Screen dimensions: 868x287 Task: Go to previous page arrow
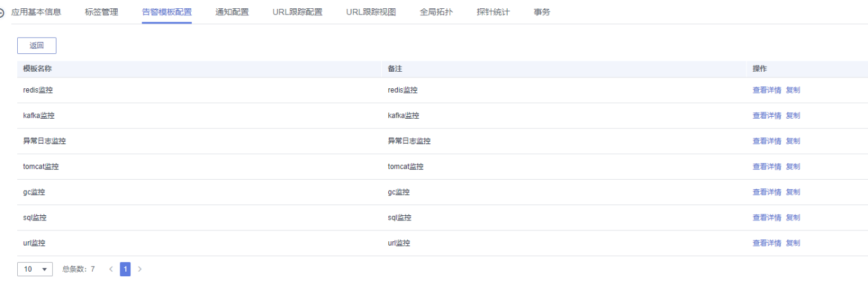[111, 269]
